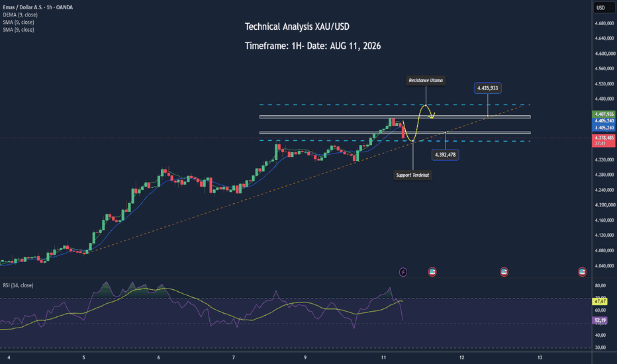Click the yellow 67,67 RSI value tag
The height and width of the screenshot is (364, 617).
pos(600,301)
